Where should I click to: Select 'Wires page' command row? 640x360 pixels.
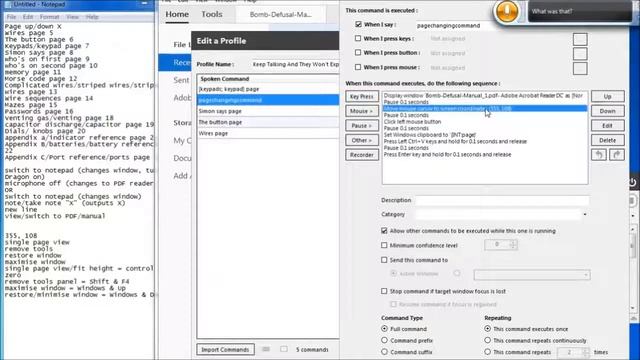click(268, 133)
